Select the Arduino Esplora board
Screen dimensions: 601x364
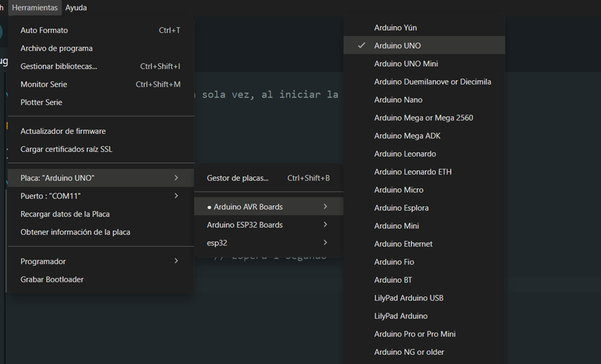pyautogui.click(x=424, y=207)
